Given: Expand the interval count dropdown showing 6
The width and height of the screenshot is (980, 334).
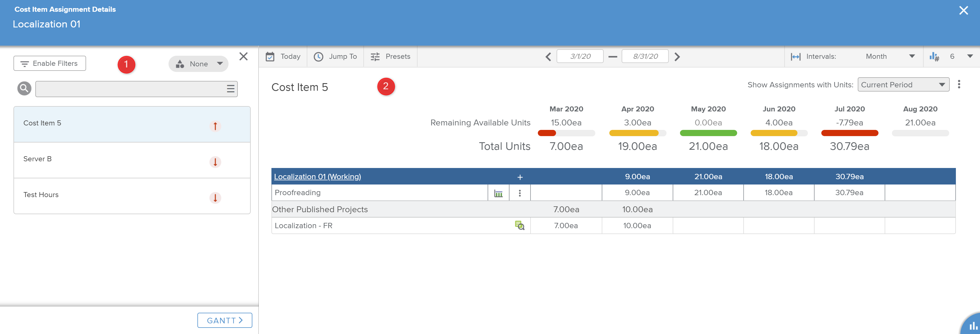Looking at the screenshot, I should click(970, 57).
